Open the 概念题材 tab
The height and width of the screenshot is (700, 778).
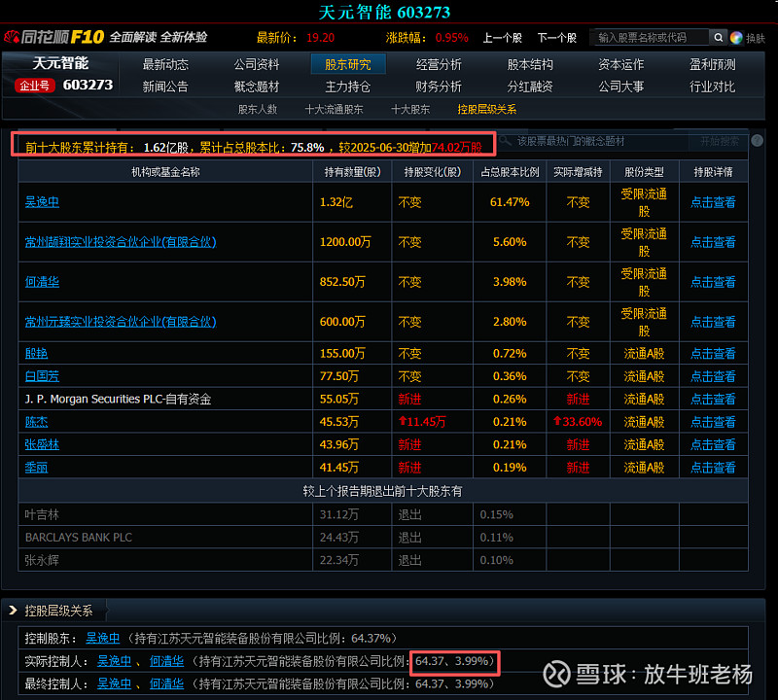click(x=257, y=87)
